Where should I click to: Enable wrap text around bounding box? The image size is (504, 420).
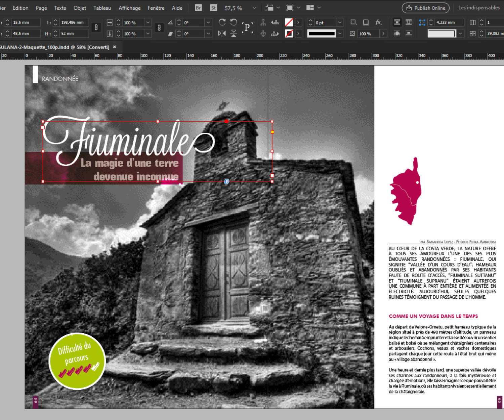point(409,22)
